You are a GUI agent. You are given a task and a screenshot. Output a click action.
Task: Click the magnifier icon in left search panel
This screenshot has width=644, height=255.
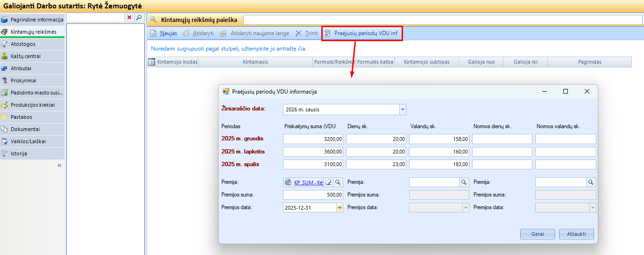[139, 17]
